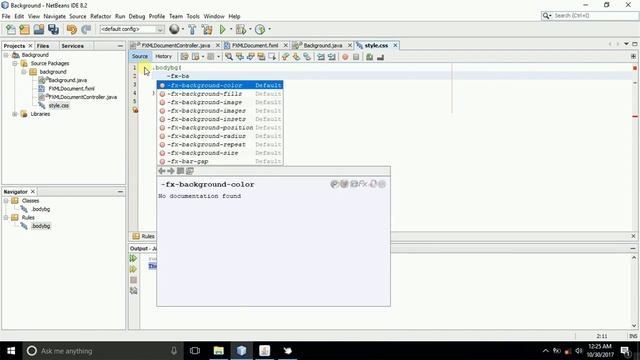Viewport: 640px width, 360px height.
Task: Click the Save All toolbar icon
Action: [53, 29]
